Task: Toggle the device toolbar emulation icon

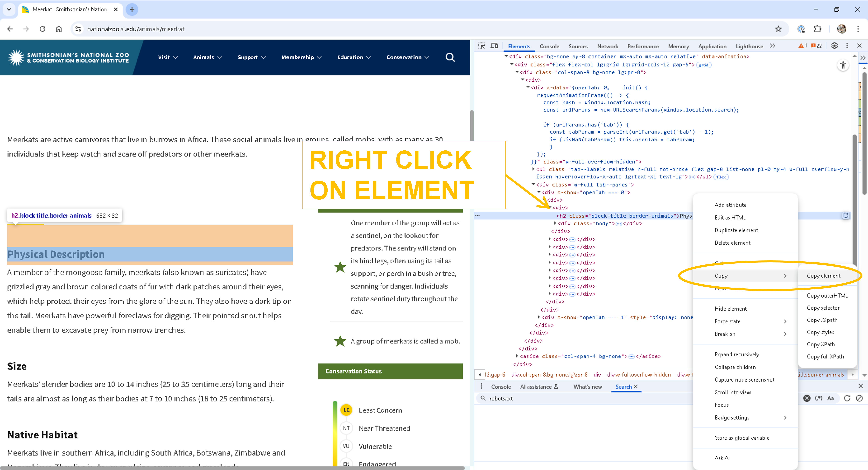Action: point(494,46)
